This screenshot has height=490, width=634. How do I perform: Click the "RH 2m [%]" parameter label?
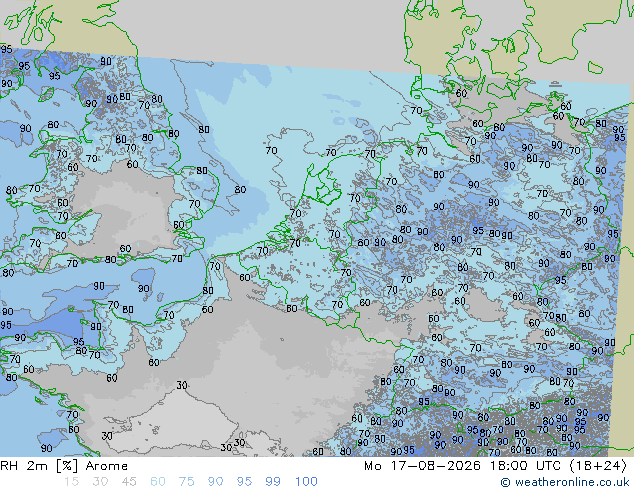click(39, 466)
